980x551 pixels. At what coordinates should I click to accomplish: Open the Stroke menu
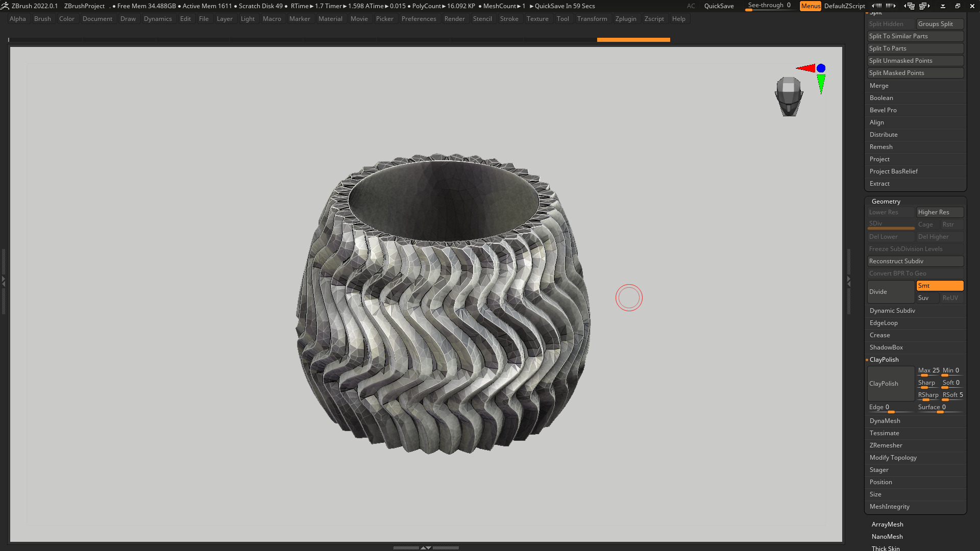tap(509, 19)
